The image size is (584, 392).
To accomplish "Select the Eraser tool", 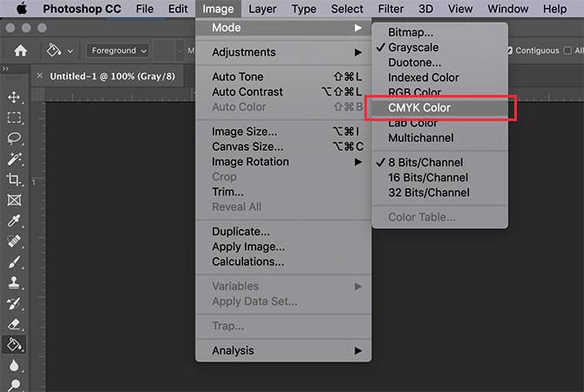I will pyautogui.click(x=14, y=323).
